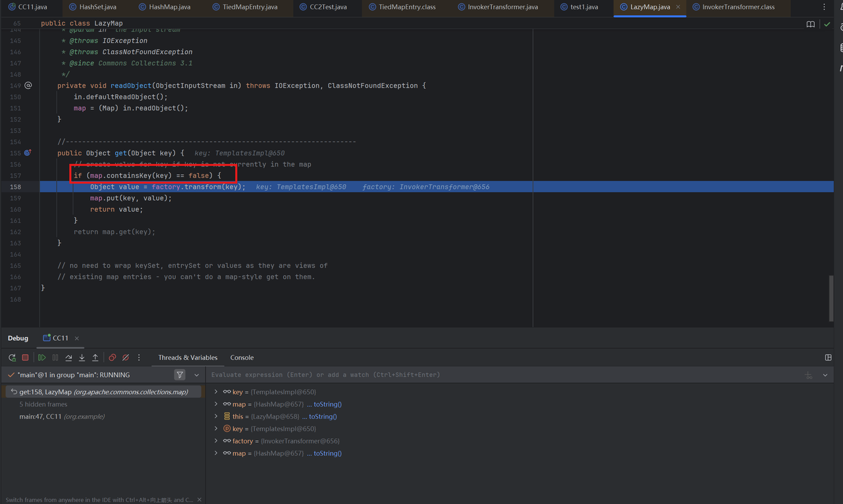The image size is (843, 504).
Task: Select the main:47, CC11 stack frame
Action: tap(62, 416)
